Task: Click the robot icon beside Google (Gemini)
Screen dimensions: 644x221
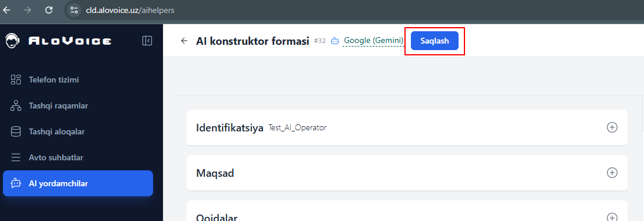Action: click(335, 41)
